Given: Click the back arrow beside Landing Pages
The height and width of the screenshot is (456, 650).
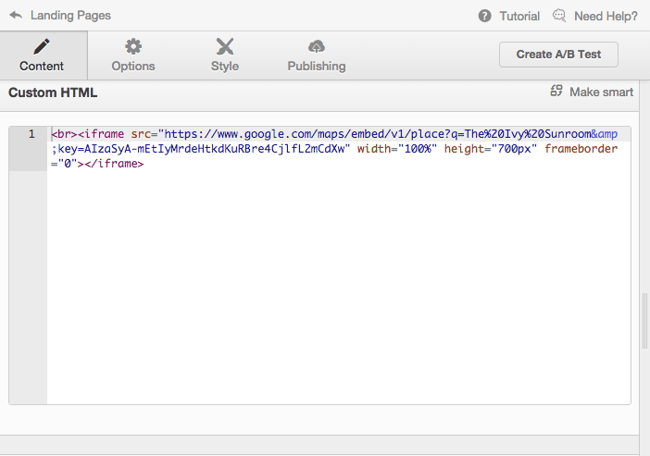Looking at the screenshot, I should pyautogui.click(x=16, y=16).
